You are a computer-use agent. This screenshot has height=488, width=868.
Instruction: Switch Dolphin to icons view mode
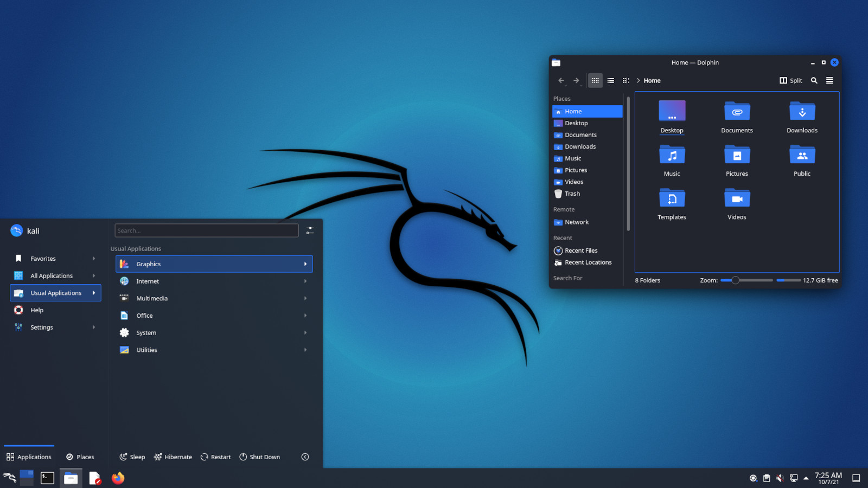tap(595, 80)
